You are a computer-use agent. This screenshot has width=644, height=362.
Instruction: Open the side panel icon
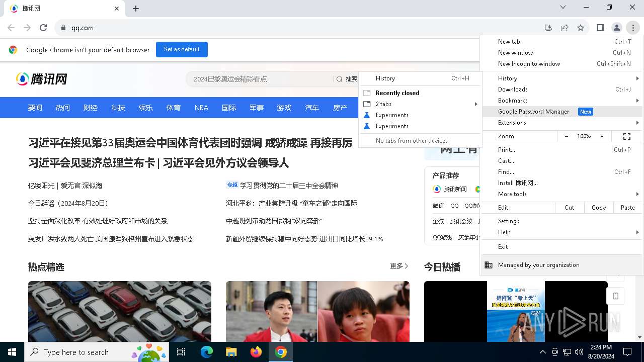[601, 28]
